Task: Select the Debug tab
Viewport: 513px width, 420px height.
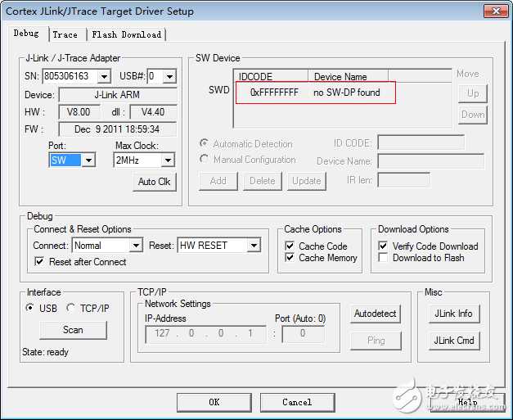Action: (26, 34)
